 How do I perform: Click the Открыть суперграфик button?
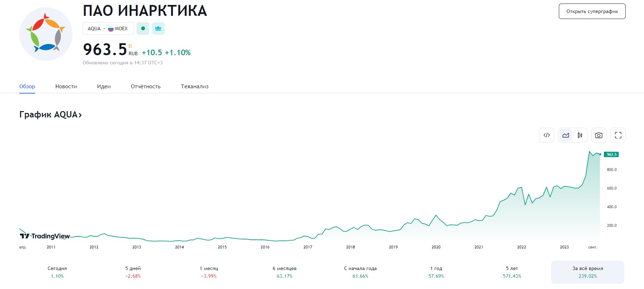tap(592, 11)
